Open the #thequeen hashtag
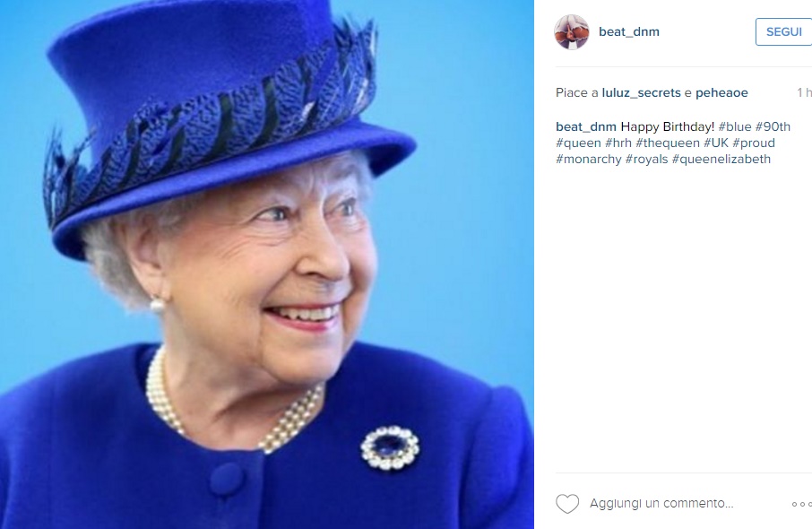Screen dimensions: 812x529 [x=668, y=143]
